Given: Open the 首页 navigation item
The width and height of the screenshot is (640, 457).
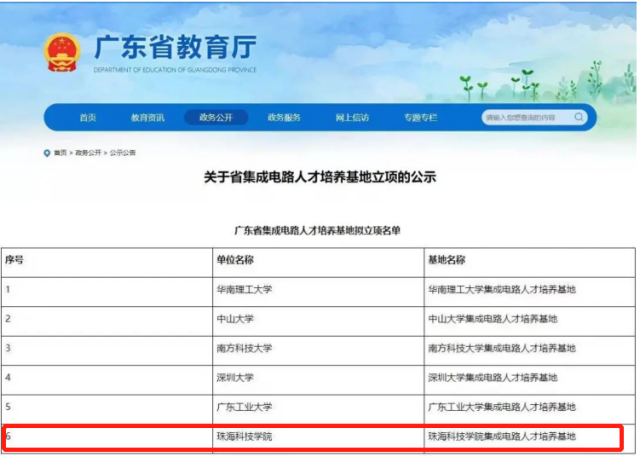Looking at the screenshot, I should [88, 118].
